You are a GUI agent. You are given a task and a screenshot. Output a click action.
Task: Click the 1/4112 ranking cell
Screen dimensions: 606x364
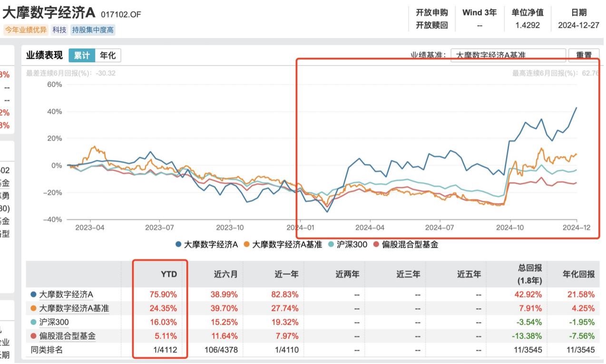point(164,350)
